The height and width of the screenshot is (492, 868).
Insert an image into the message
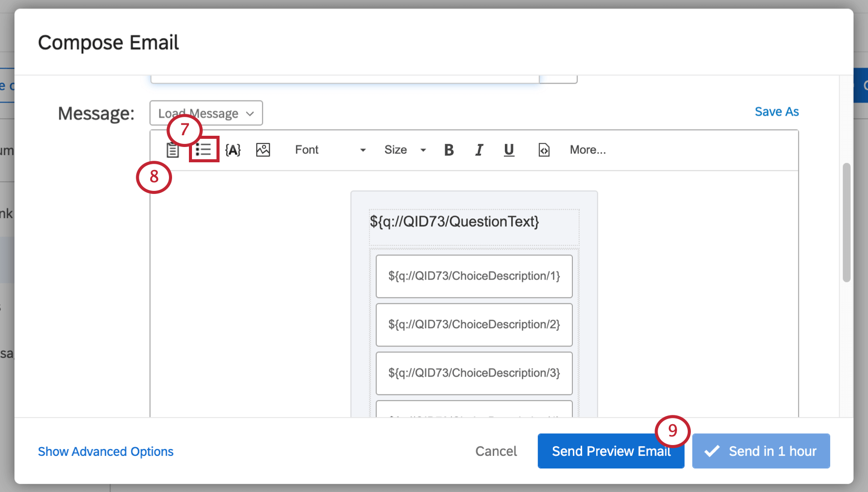[263, 150]
